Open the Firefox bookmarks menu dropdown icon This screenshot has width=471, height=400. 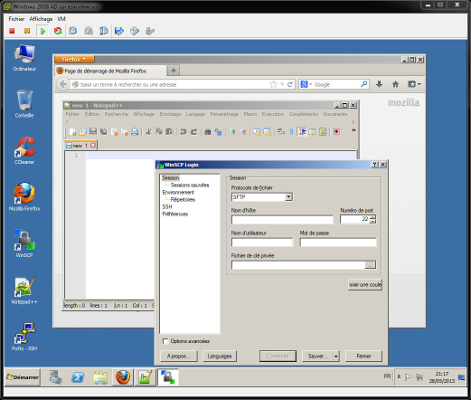click(414, 84)
